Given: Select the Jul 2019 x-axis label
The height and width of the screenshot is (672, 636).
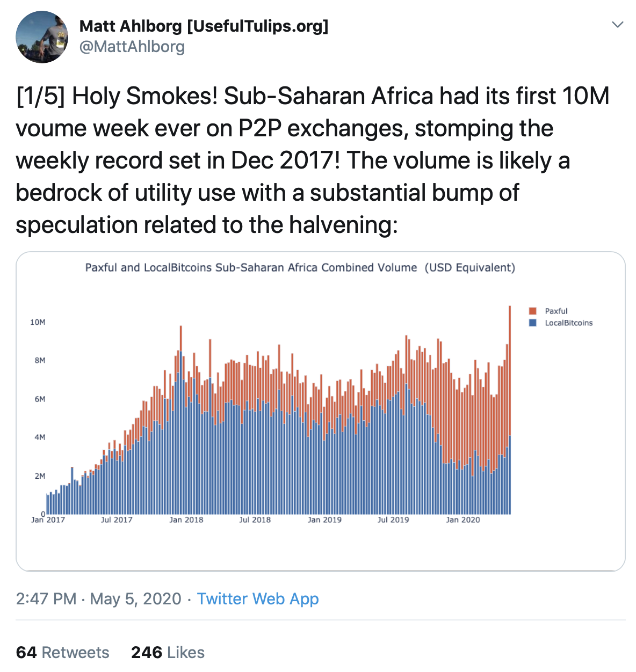Looking at the screenshot, I should (393, 520).
